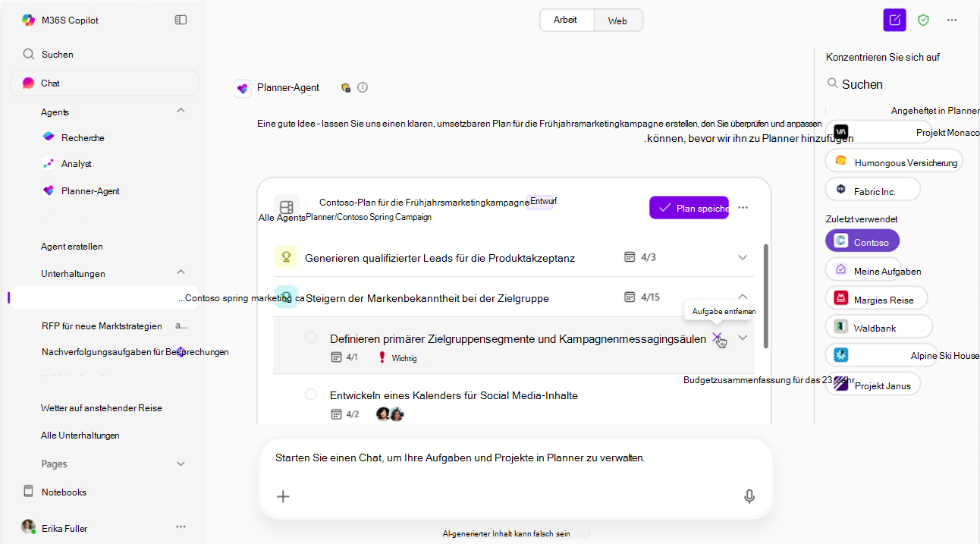Open plan card more options ellipsis
This screenshot has height=544, width=980.
click(743, 208)
